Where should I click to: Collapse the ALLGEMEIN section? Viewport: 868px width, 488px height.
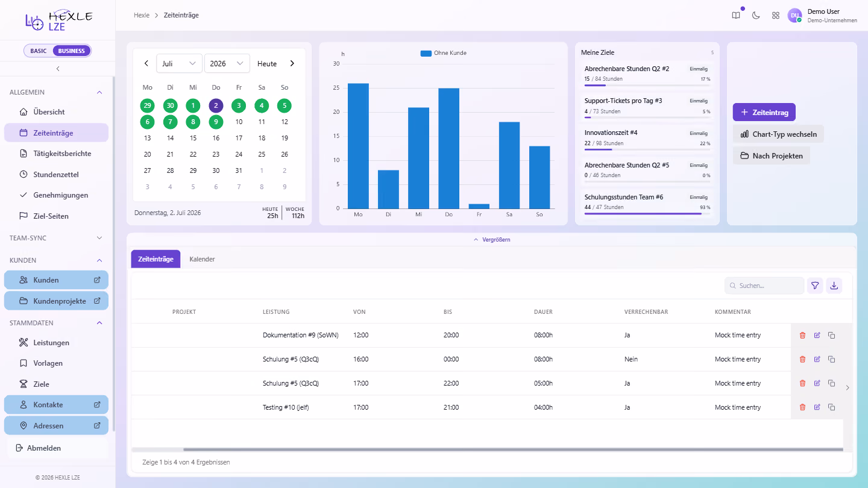(99, 92)
